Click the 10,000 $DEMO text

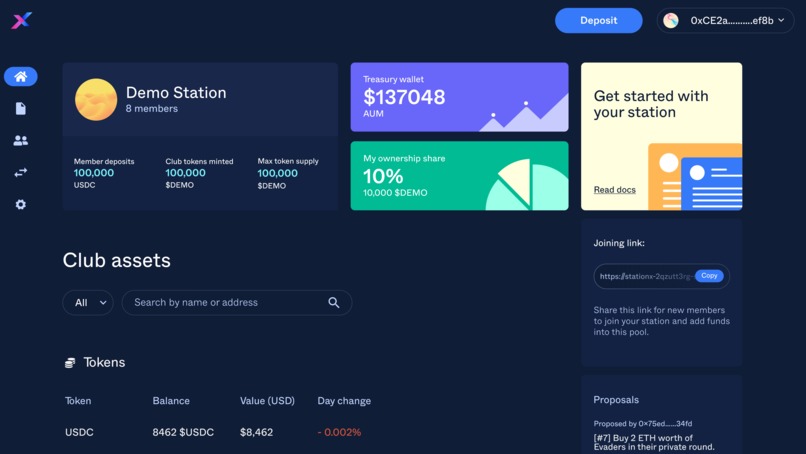395,193
